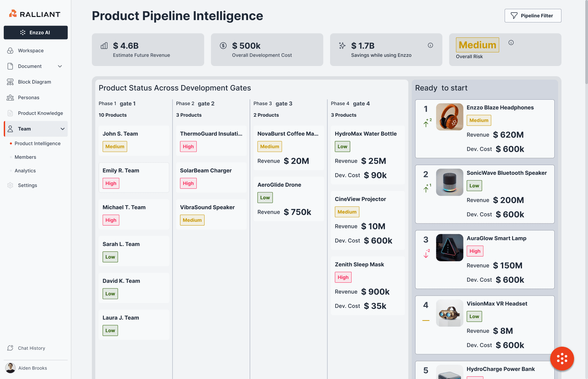Click the dots icon in Enzzo AI button
588x379 pixels.
(x=23, y=33)
